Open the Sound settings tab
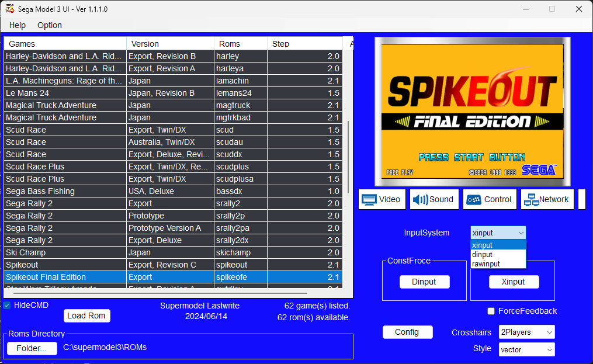 434,199
